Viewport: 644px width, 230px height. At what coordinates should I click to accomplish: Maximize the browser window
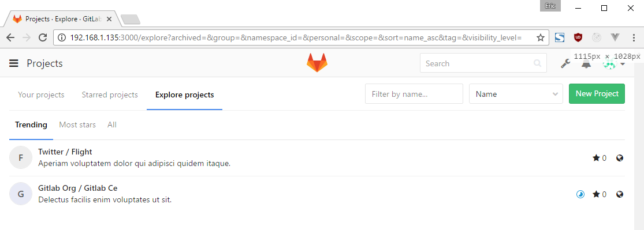tap(604, 8)
